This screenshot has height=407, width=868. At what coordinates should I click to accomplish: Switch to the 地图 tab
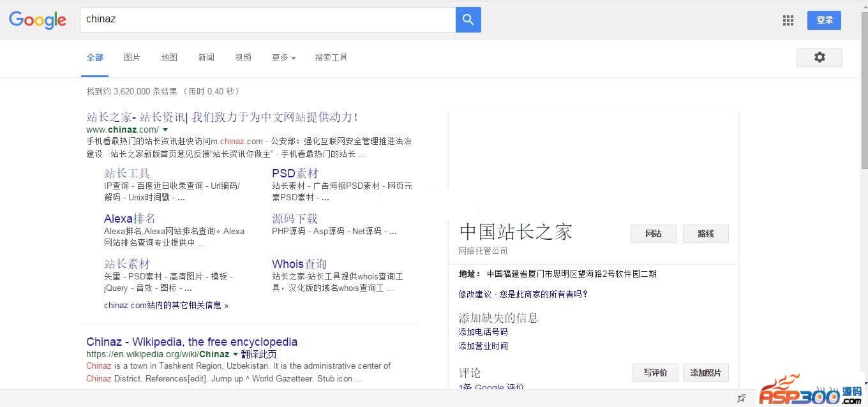(x=169, y=57)
